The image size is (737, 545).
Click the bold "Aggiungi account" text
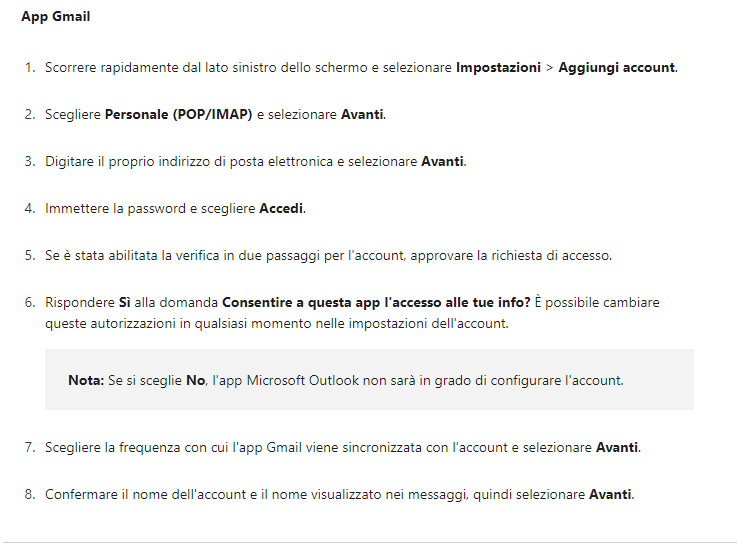click(617, 68)
